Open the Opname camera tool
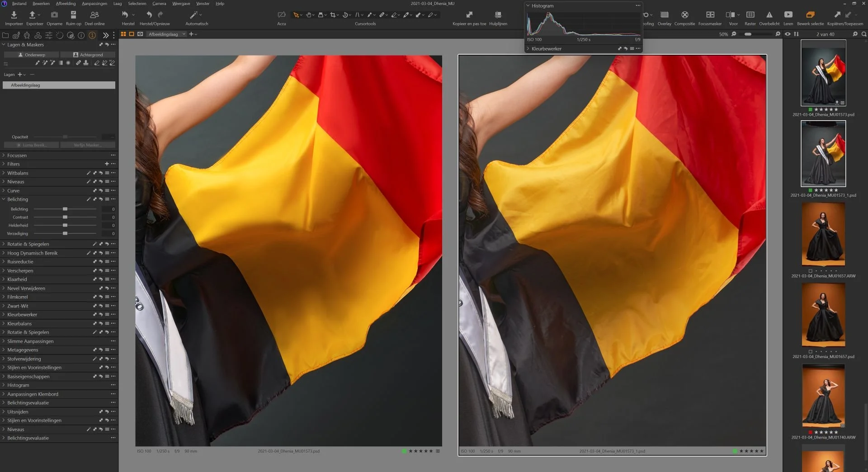 54,15
